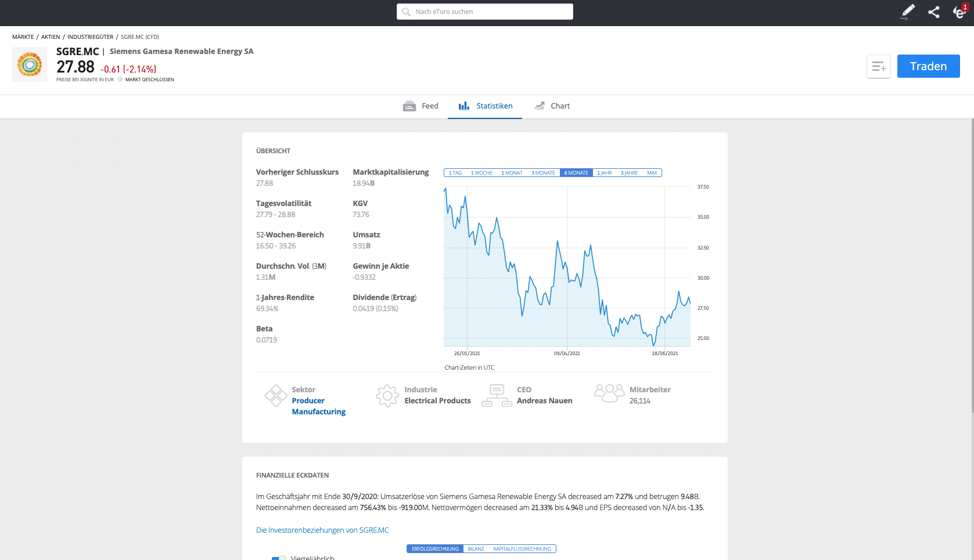Select MAX chart range

tap(652, 173)
